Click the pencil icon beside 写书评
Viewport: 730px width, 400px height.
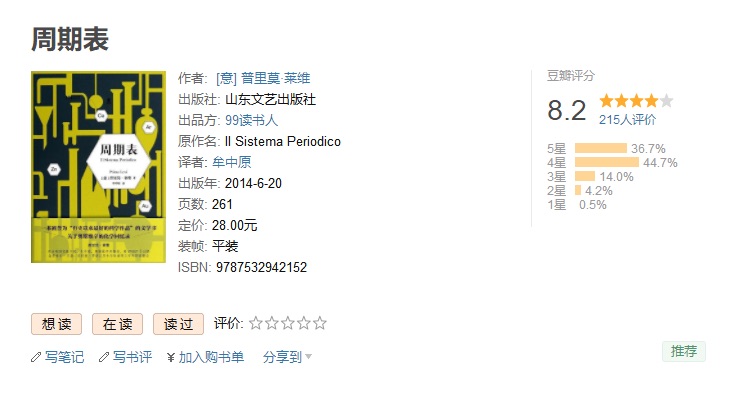coord(104,358)
